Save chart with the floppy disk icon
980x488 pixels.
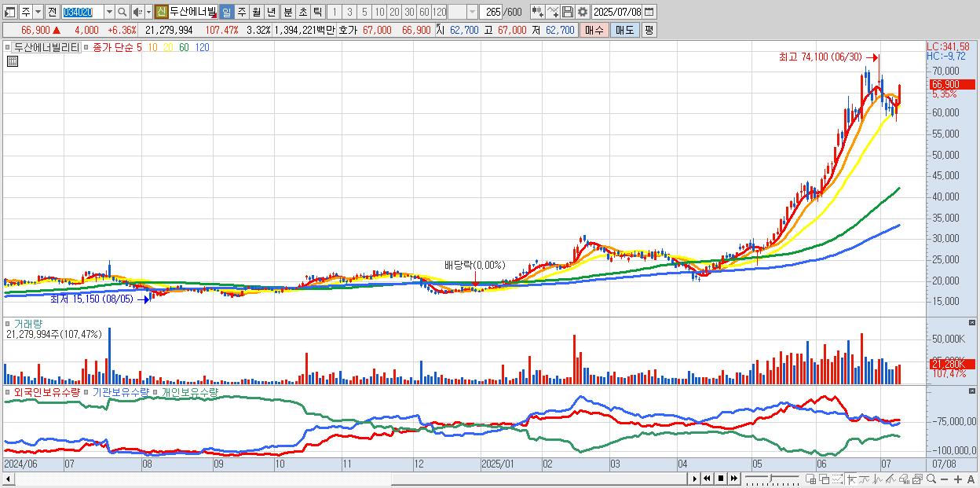tap(568, 12)
